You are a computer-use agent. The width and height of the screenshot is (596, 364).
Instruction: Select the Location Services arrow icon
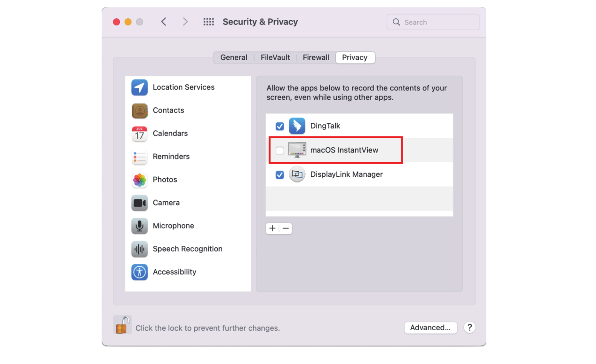(140, 87)
